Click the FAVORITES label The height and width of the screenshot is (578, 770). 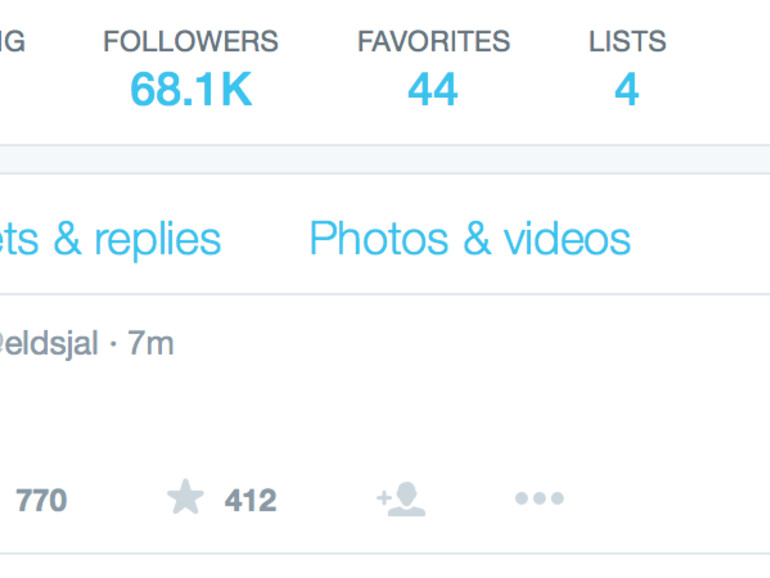pos(433,42)
